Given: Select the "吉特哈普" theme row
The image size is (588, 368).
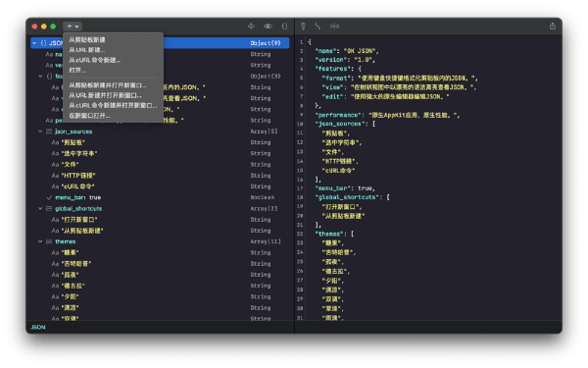Looking at the screenshot, I should (x=160, y=264).
